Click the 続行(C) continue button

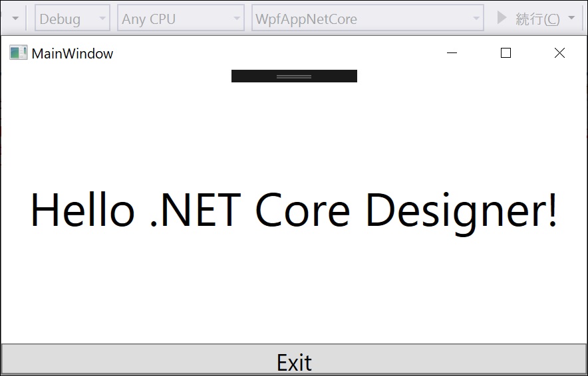(528, 19)
